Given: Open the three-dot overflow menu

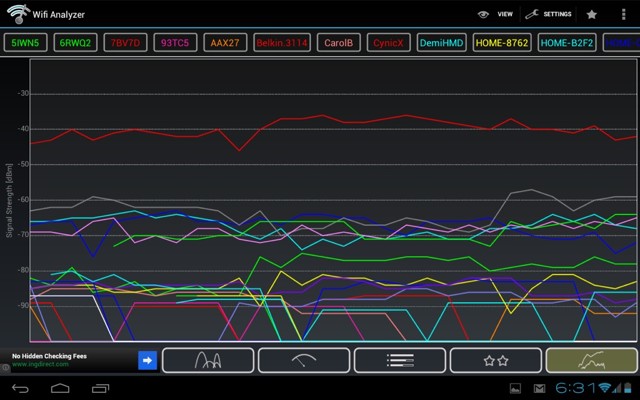Looking at the screenshot, I should pos(623,14).
